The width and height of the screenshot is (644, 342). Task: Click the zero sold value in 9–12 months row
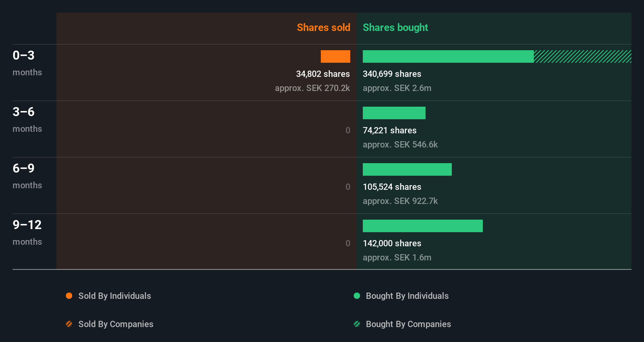(x=348, y=243)
